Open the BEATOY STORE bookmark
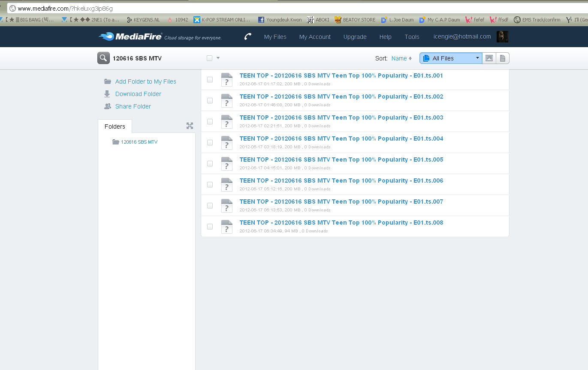This screenshot has width=588, height=370. tap(355, 20)
